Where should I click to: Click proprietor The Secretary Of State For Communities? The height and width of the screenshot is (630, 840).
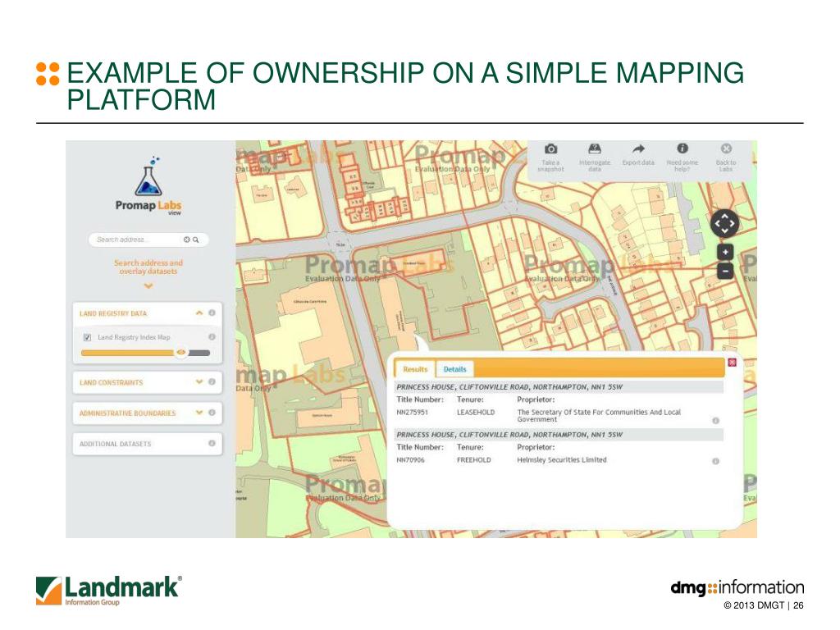pos(599,416)
